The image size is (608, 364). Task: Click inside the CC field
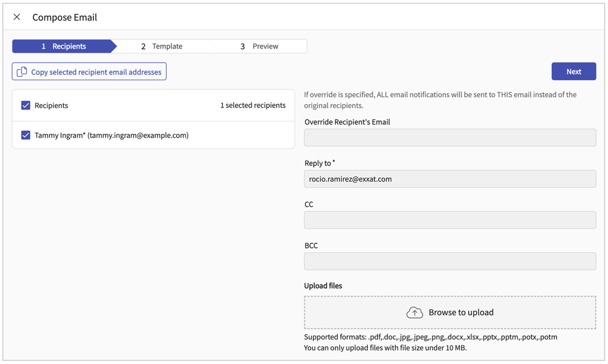[450, 220]
